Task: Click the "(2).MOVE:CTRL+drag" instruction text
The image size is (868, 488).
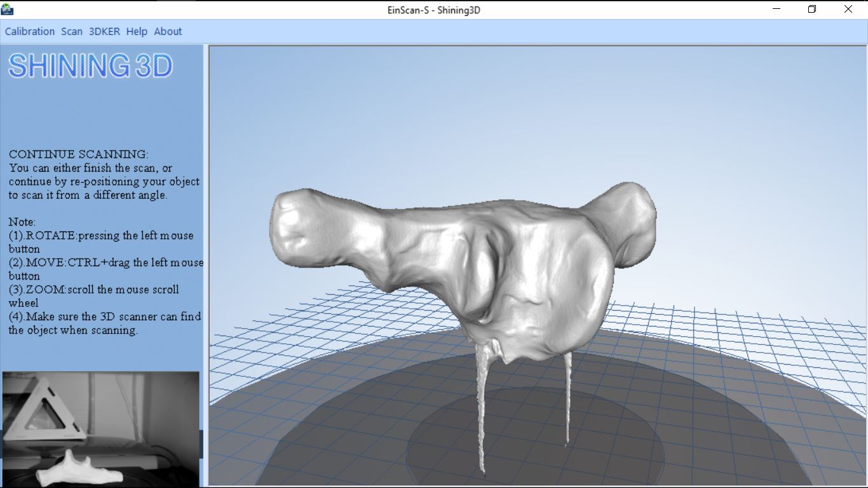Action: click(106, 269)
